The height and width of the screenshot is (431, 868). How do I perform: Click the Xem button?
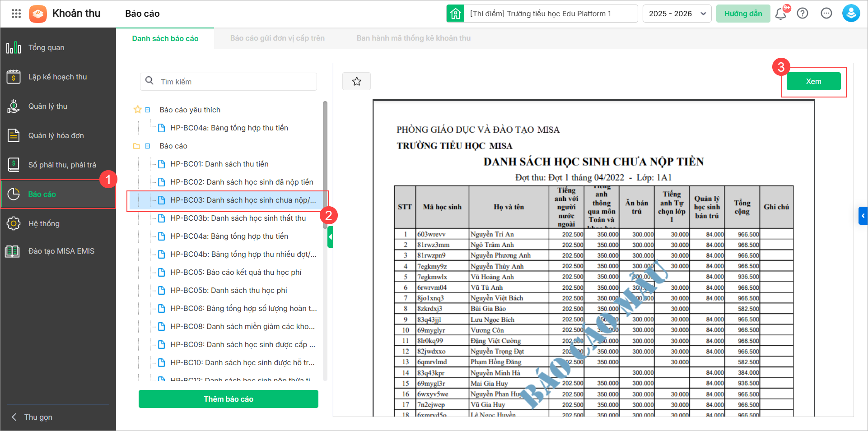[813, 82]
